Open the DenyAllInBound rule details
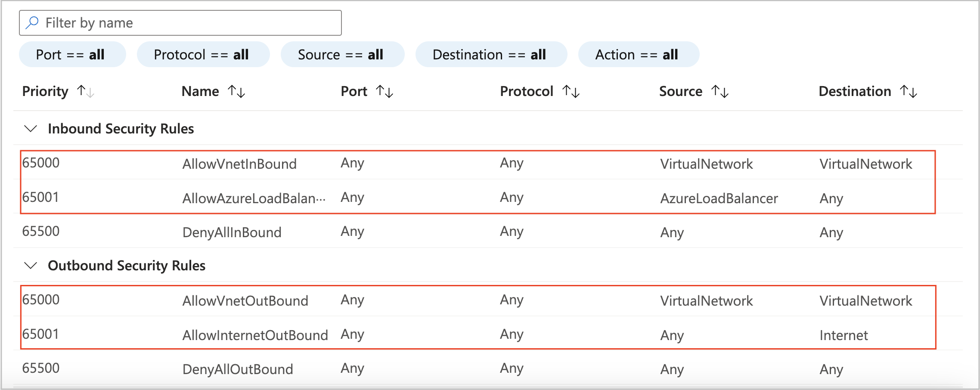The width and height of the screenshot is (980, 390). pyautogui.click(x=231, y=232)
